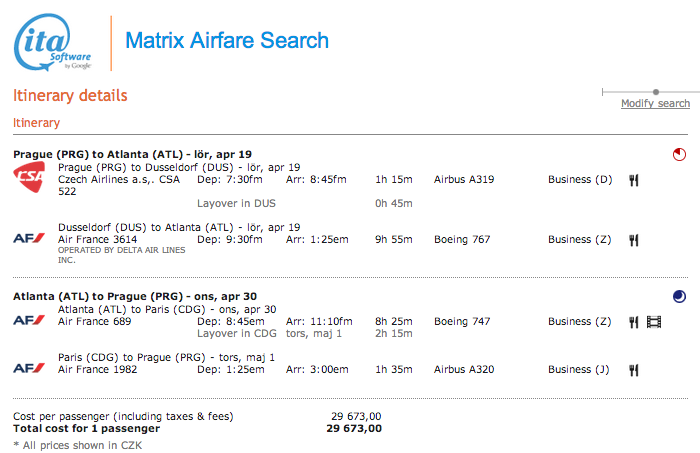Image resolution: width=700 pixels, height=453 pixels.
Task: Click the meal icon for Air France 3614
Action: coord(633,240)
